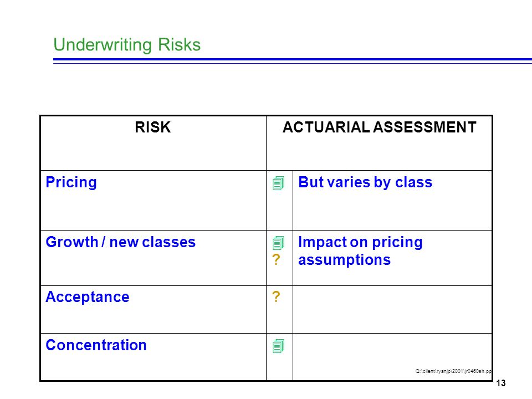Viewport: 532px width, 399px height.
Task: Click the empty space below RISK header
Action: 153,153
